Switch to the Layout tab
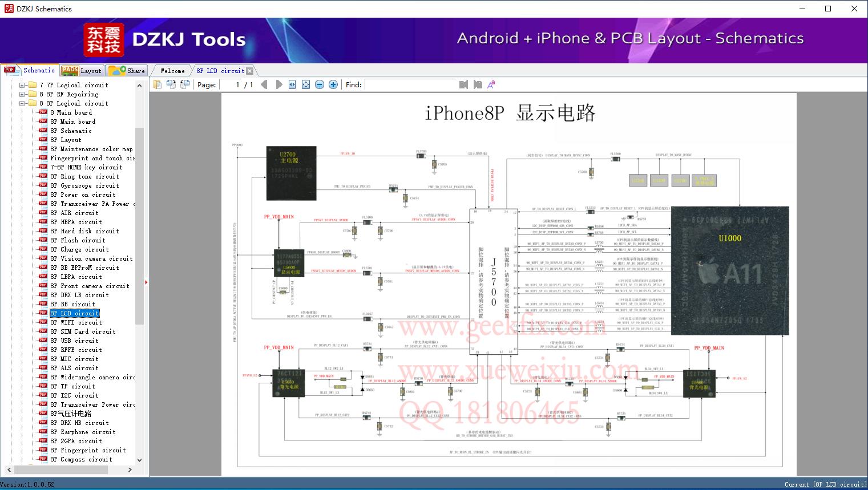The image size is (868, 490). pos(82,71)
